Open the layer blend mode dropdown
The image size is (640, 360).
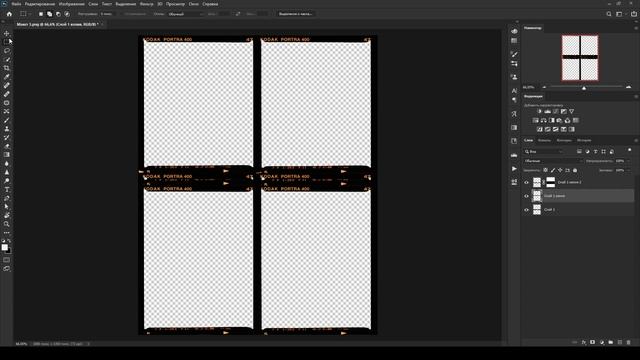coord(553,161)
